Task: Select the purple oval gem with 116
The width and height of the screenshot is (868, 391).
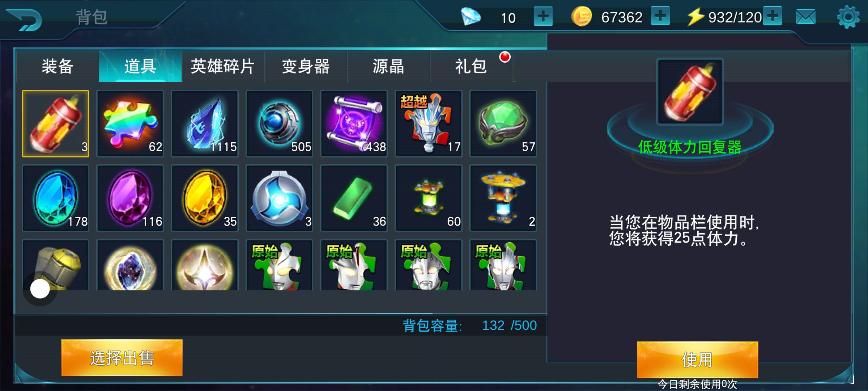Action: point(130,198)
